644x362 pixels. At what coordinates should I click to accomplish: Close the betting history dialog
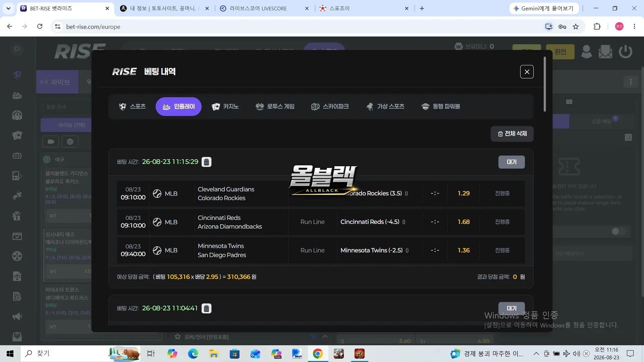527,72
